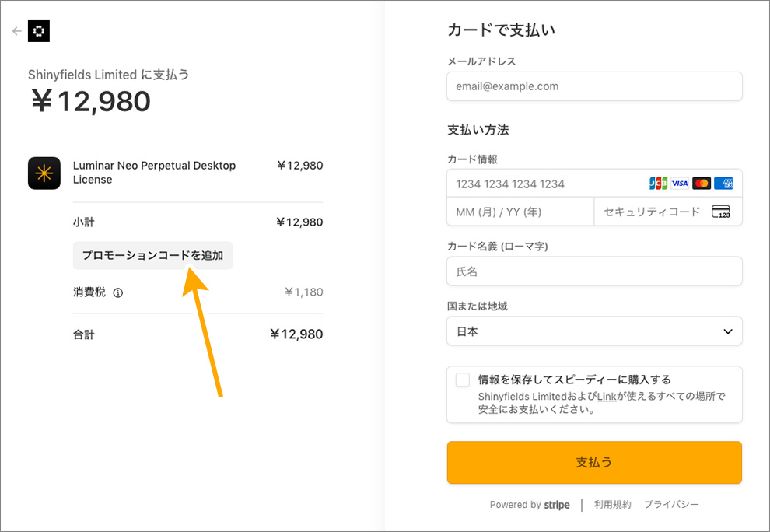Open the プライバシー privacy link
Screen dimensions: 770x532
click(671, 505)
